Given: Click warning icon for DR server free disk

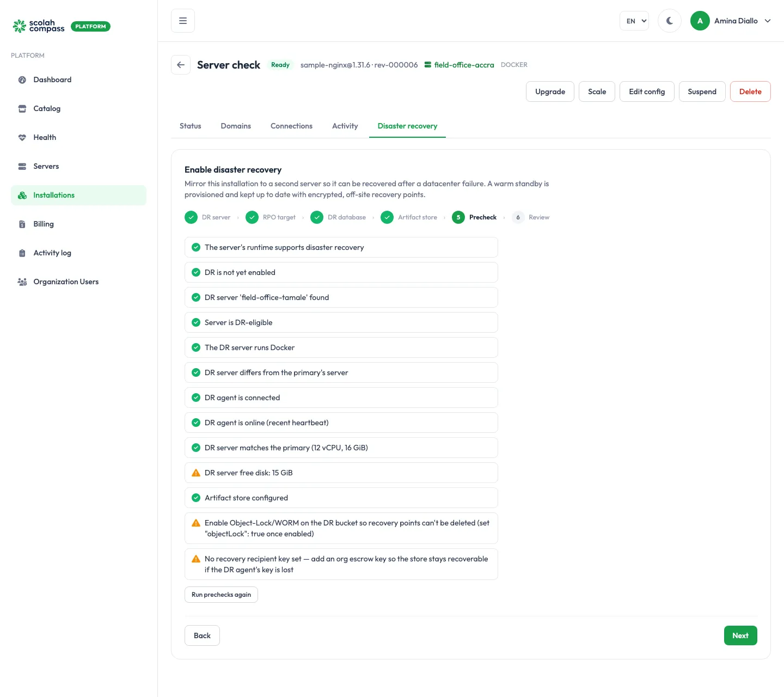Looking at the screenshot, I should pyautogui.click(x=196, y=473).
